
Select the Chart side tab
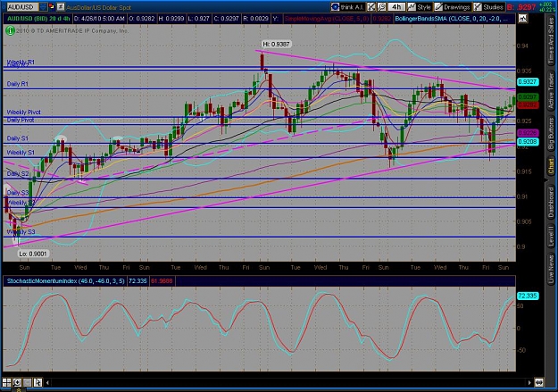(x=551, y=167)
